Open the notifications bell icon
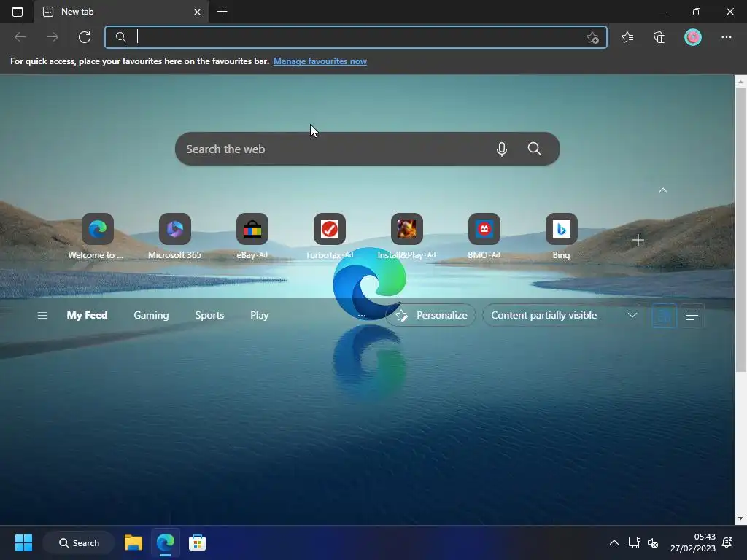This screenshot has height=560, width=747. click(727, 542)
